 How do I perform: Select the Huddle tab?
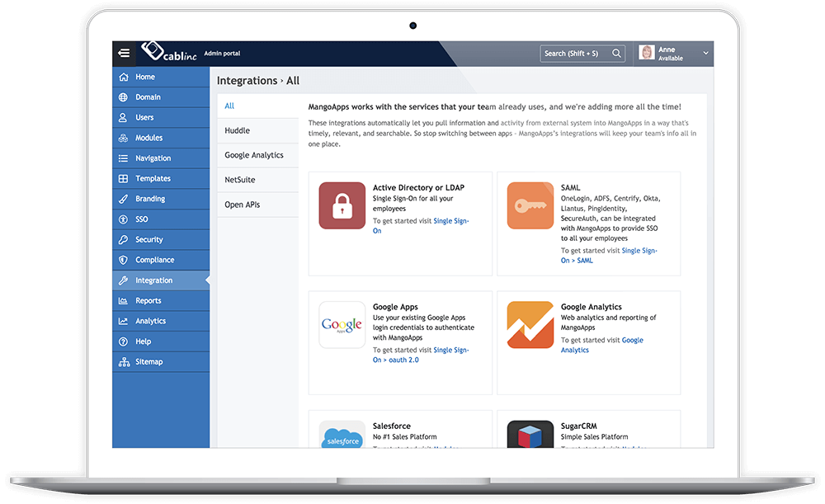tap(257, 130)
